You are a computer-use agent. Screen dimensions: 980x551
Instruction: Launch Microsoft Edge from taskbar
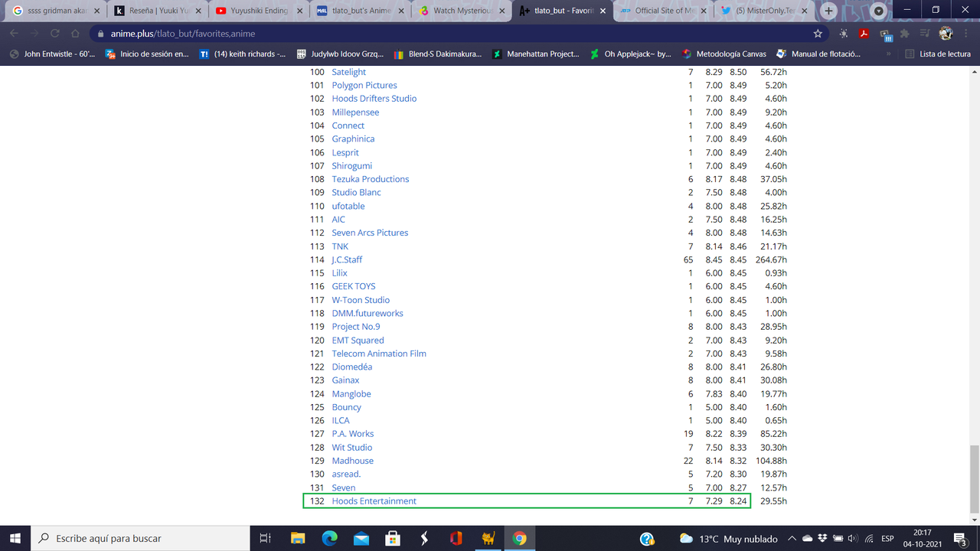(329, 538)
